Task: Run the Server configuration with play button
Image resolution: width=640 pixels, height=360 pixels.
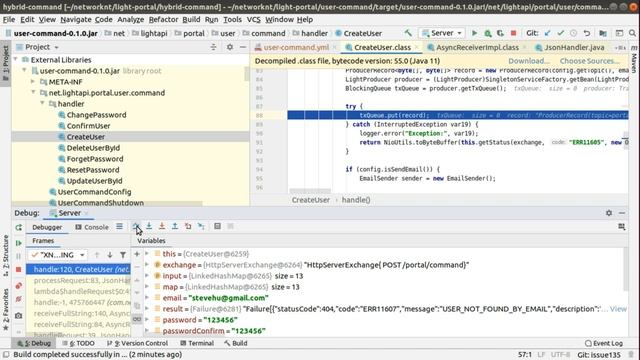Action: coord(474,33)
